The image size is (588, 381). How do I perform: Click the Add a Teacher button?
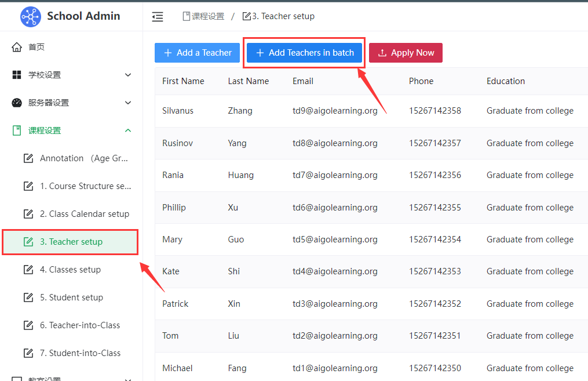point(197,53)
